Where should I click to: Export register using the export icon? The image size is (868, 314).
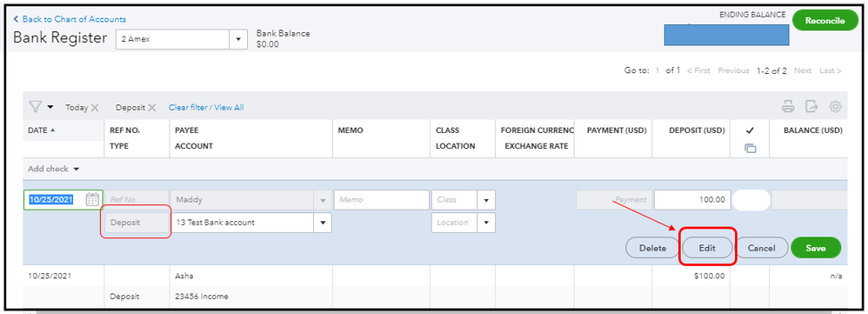tap(811, 106)
